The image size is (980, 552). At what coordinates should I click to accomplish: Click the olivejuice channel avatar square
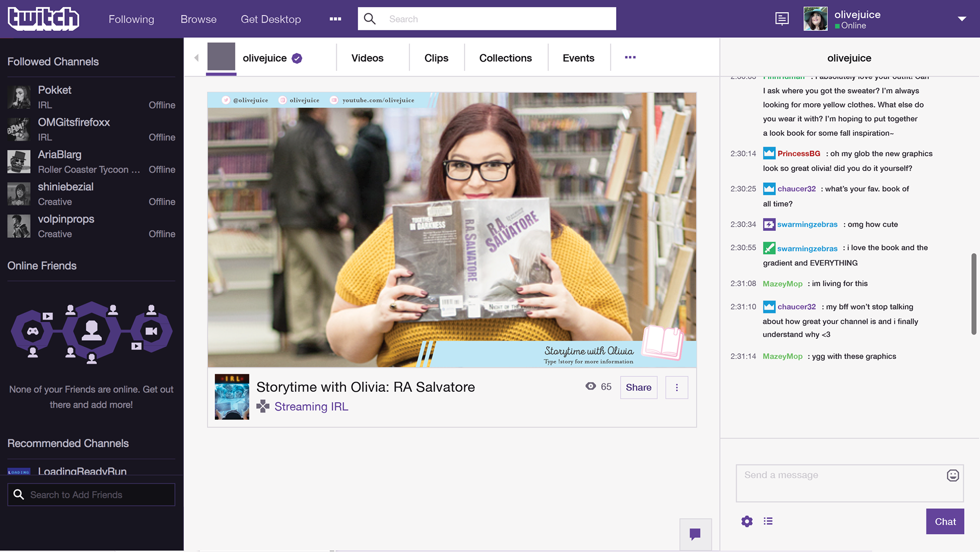(221, 57)
